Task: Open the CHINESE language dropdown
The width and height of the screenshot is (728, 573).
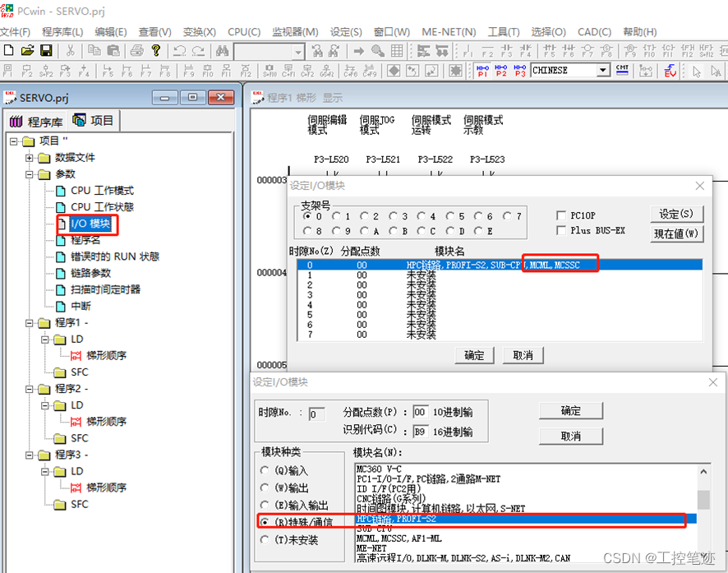Action: (x=602, y=71)
